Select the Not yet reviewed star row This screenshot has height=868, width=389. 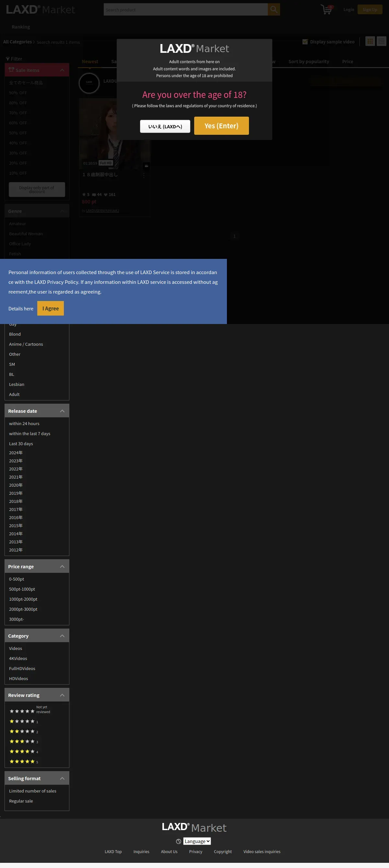(x=30, y=710)
